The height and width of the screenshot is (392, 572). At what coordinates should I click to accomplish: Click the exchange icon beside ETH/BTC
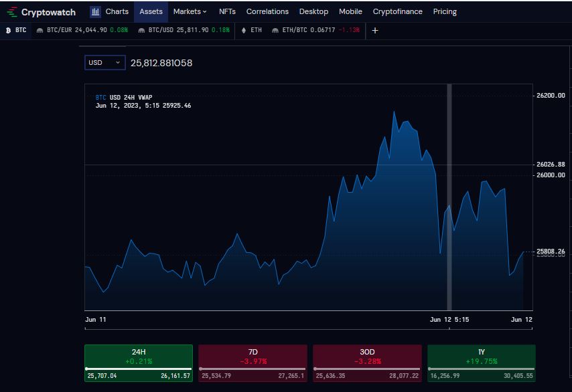275,30
